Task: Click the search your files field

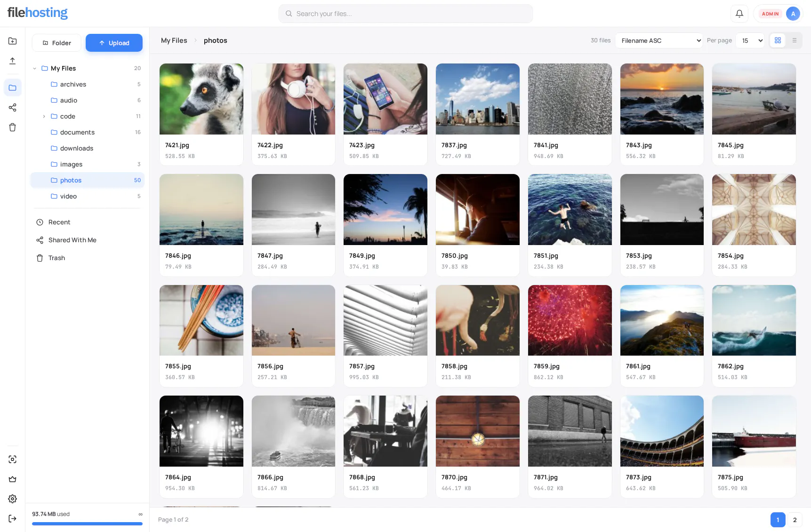Action: [406, 14]
